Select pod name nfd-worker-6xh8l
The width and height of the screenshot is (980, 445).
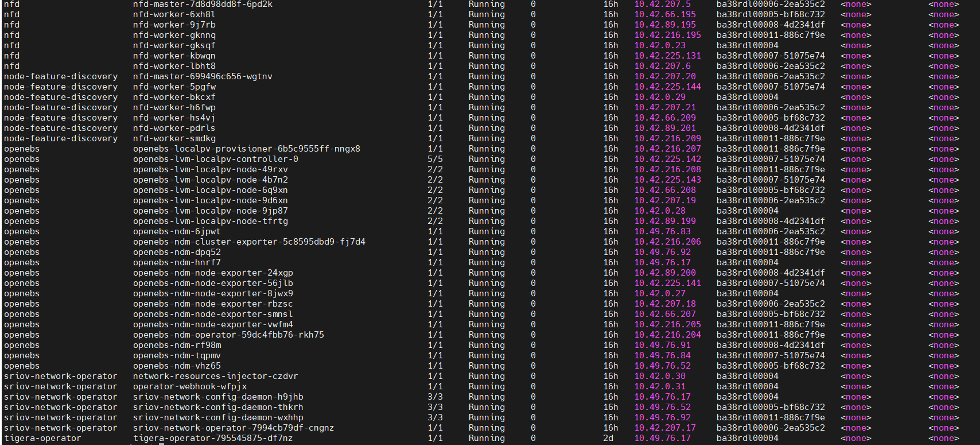[x=174, y=14]
